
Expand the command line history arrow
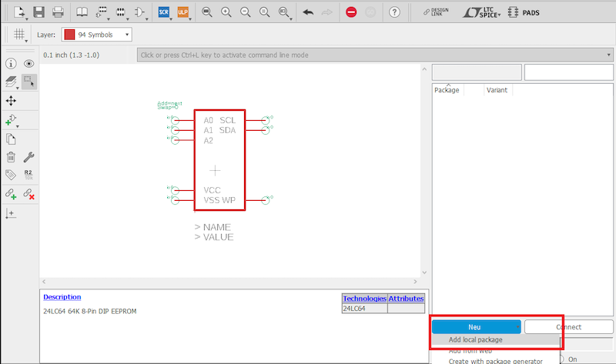coord(609,55)
